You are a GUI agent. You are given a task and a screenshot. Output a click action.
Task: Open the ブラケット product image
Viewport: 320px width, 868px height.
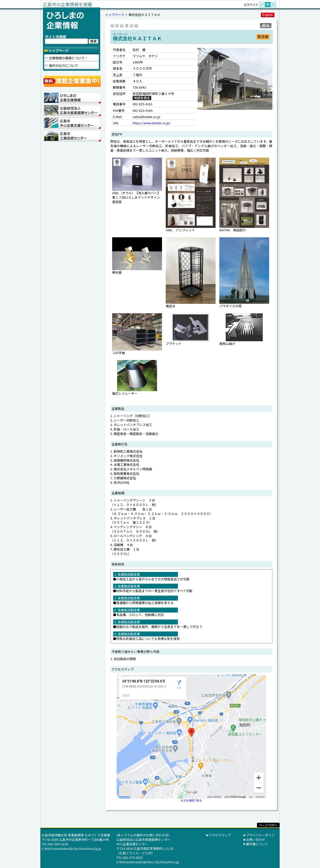point(190,327)
